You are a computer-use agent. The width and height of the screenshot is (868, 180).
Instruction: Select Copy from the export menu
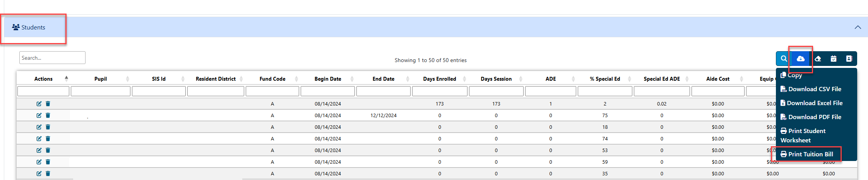tap(791, 75)
